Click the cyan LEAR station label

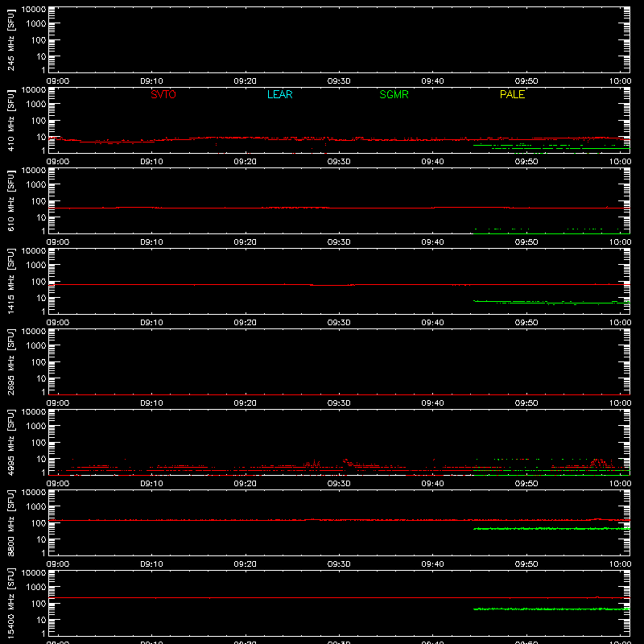279,94
